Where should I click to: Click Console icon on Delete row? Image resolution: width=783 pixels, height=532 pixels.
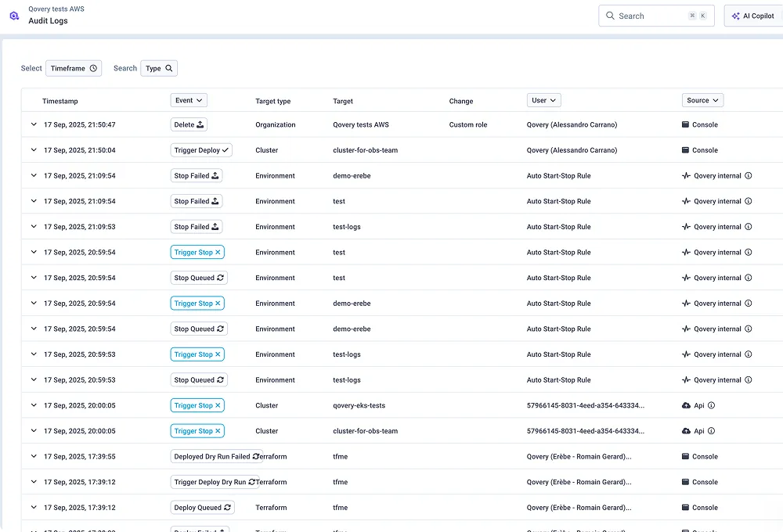[686, 124]
